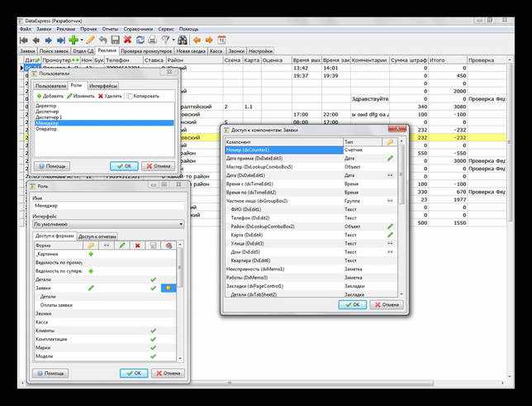
Task: Confirm Роль dialog with OK
Action: click(x=134, y=373)
